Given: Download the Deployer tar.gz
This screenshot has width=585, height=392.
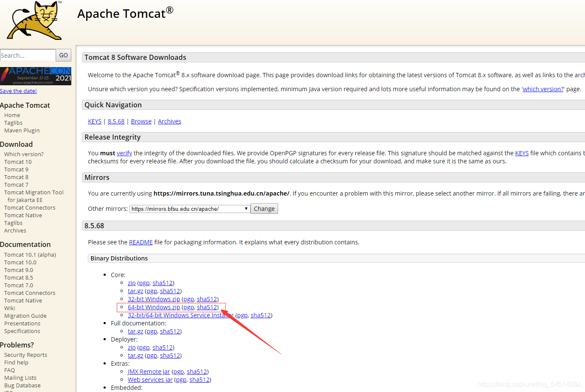Looking at the screenshot, I should point(135,356).
